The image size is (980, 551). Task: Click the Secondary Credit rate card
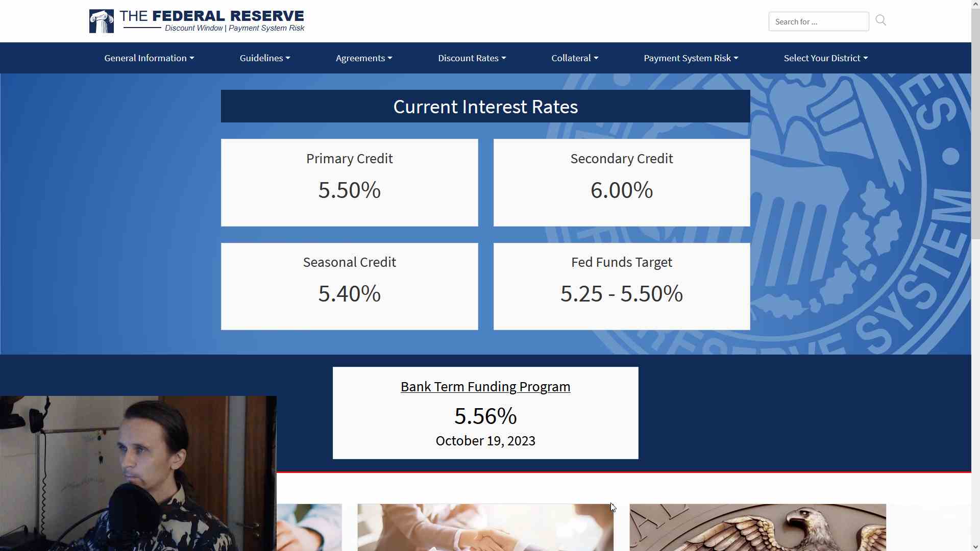[622, 183]
